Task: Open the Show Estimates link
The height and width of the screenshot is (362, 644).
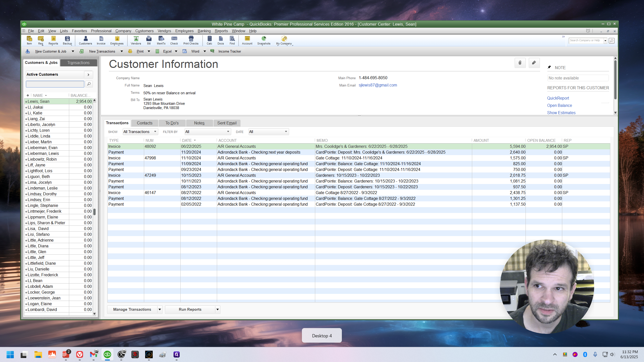Action: (561, 113)
